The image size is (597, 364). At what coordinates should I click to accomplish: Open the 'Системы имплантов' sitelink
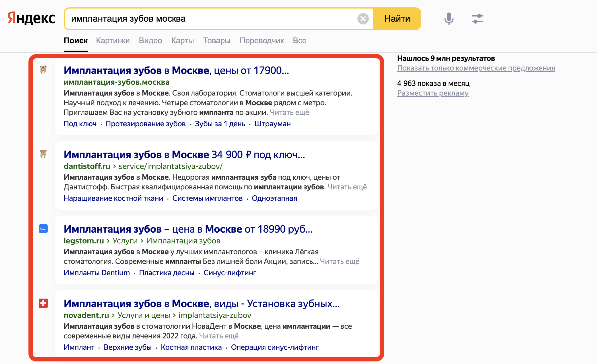pyautogui.click(x=207, y=198)
